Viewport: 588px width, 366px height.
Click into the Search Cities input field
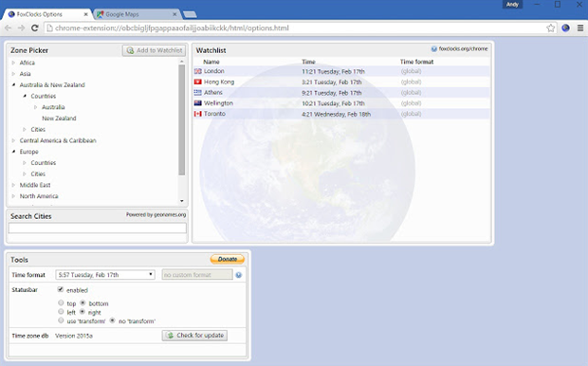(x=98, y=228)
